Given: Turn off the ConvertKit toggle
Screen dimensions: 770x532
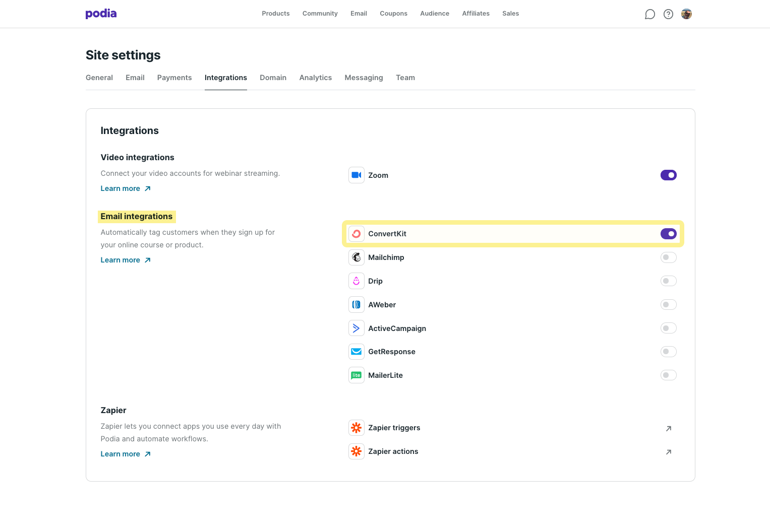Looking at the screenshot, I should (668, 233).
